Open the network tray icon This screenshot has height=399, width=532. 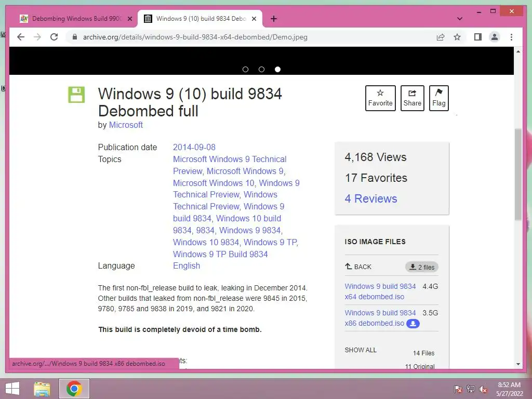tap(471, 389)
